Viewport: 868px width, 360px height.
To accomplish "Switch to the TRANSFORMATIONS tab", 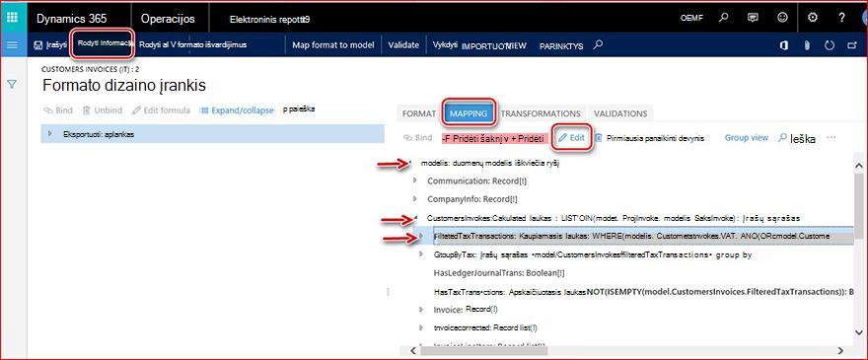I will (541, 113).
